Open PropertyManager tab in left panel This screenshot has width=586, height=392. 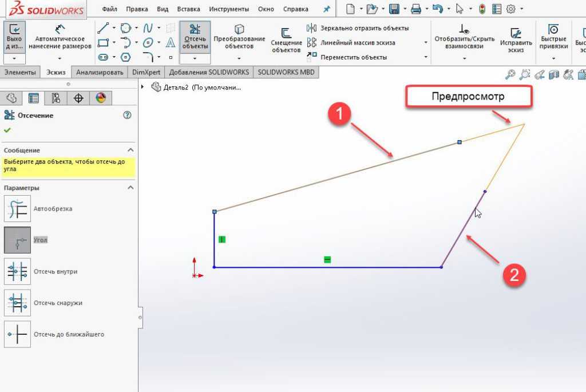point(34,98)
